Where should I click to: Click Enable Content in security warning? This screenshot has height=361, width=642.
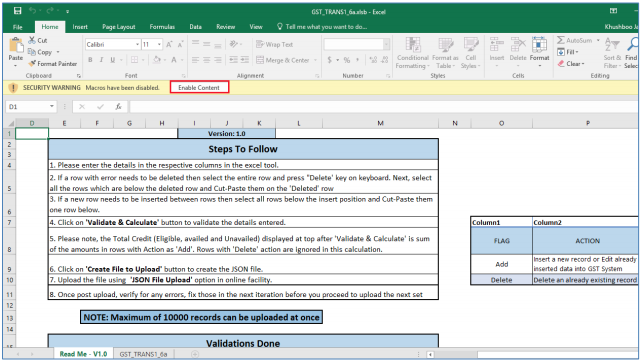[199, 88]
